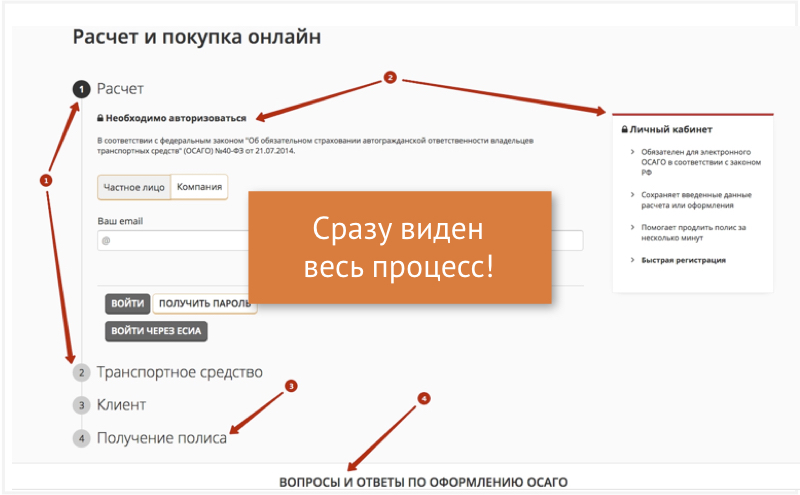
Task: Click the "Ваш email" input field
Action: [340, 240]
